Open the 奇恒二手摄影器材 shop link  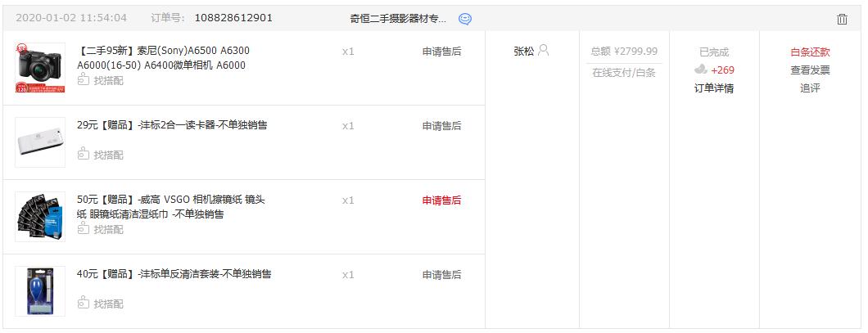point(398,18)
